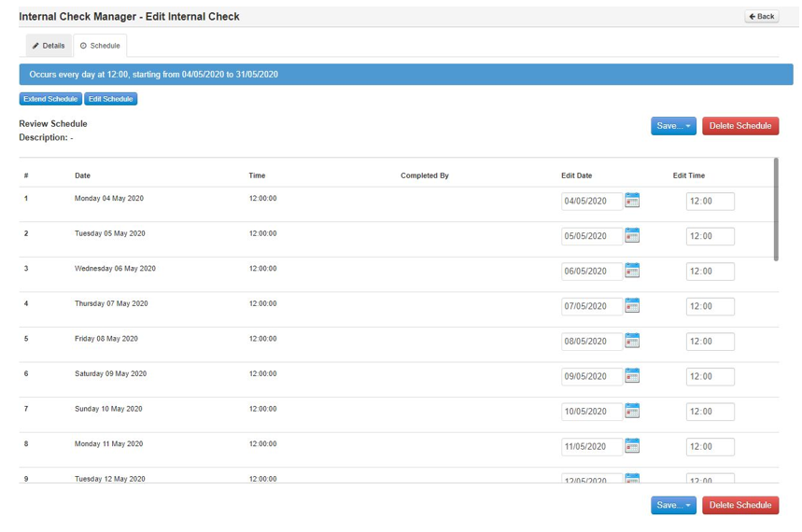Open calendar picker for 04/05/2020 row

click(x=632, y=201)
